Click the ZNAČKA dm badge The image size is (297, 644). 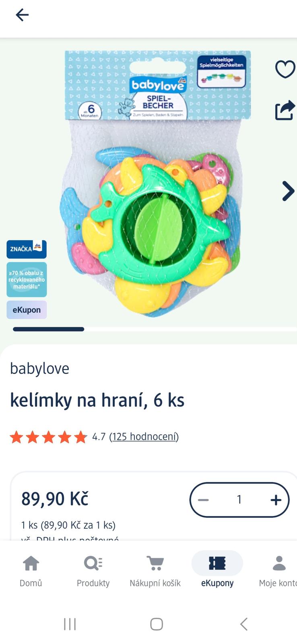click(27, 249)
